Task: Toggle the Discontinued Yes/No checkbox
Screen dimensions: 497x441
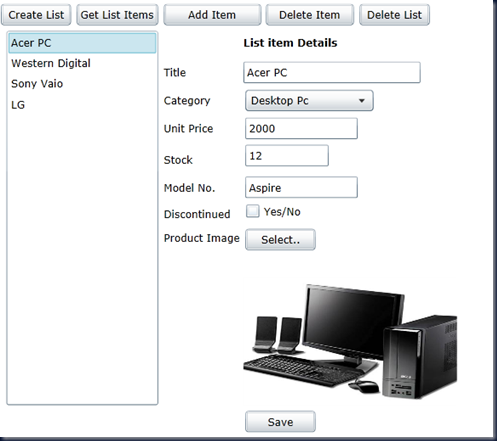Action: (252, 211)
